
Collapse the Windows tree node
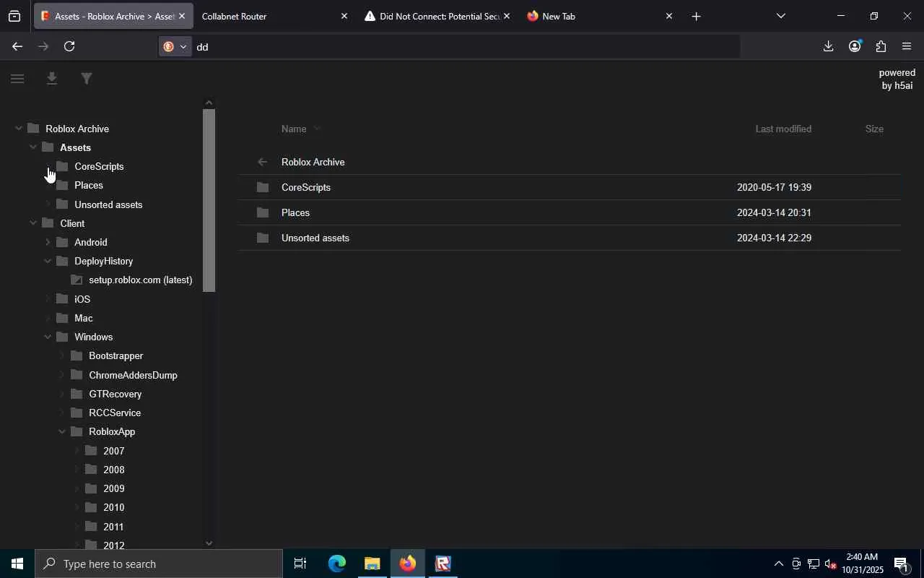48,337
